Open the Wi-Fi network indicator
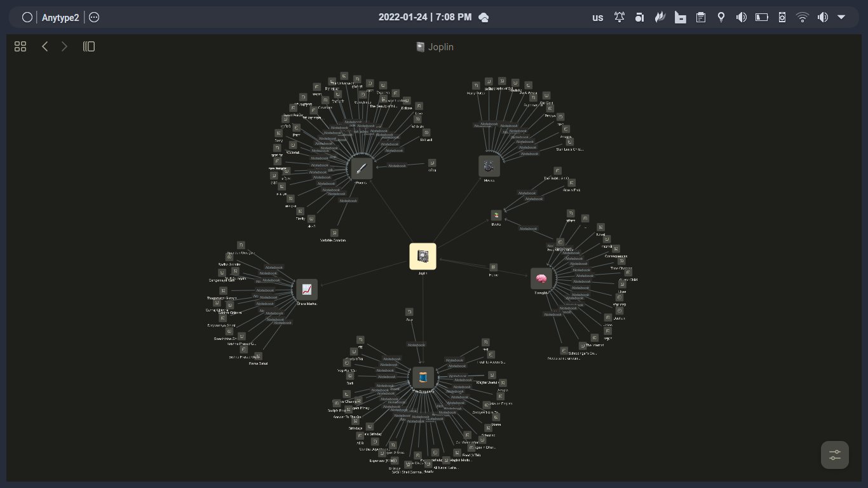 coord(803,17)
